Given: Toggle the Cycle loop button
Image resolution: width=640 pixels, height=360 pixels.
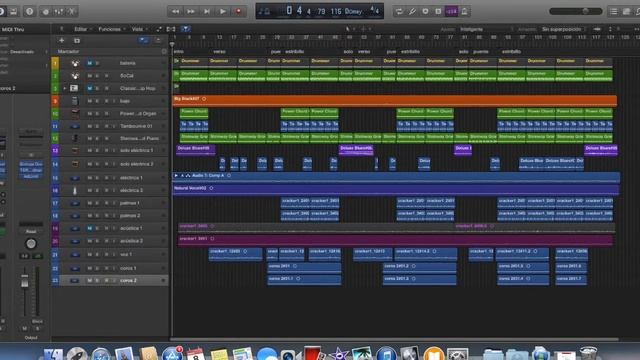Looking at the screenshot, I should click(x=399, y=11).
